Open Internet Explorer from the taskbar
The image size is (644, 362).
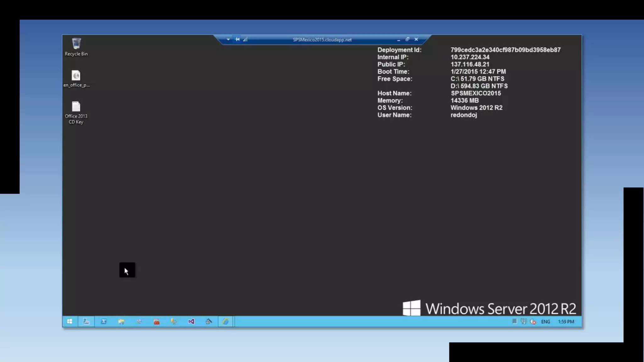225,321
